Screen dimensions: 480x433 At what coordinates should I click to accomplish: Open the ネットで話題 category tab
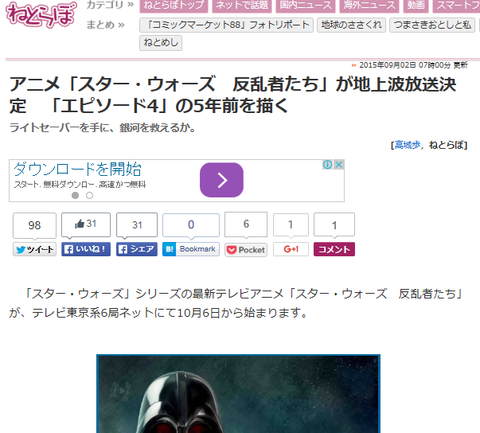tap(242, 6)
